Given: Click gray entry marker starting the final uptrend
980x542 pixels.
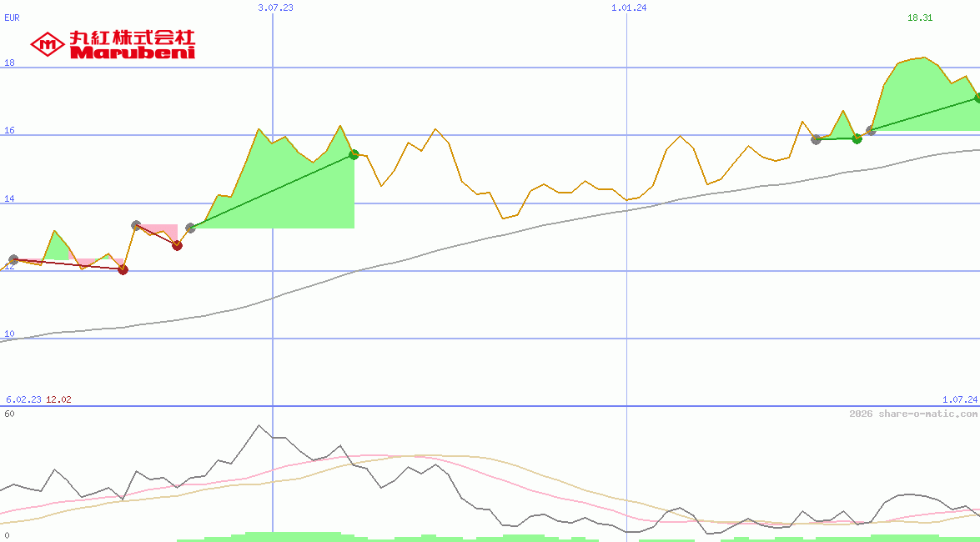Looking at the screenshot, I should 871,130.
